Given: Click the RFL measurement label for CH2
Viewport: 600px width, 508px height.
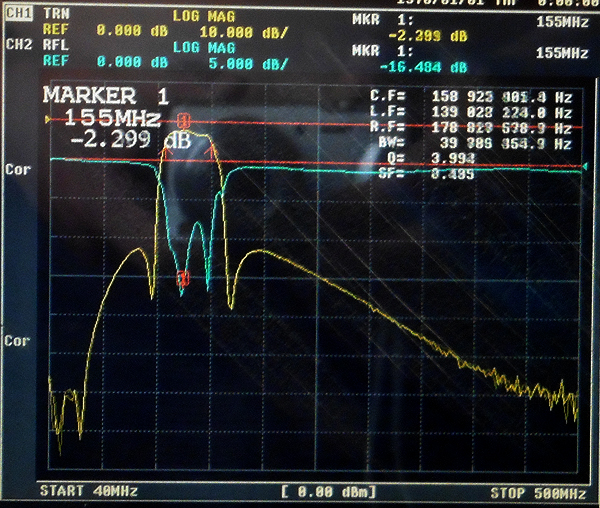Looking at the screenshot, I should pos(55,45).
